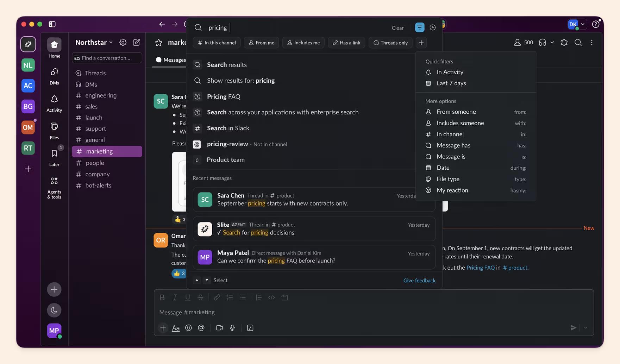
Task: Search in channel magnifier icon
Action: 578,42
